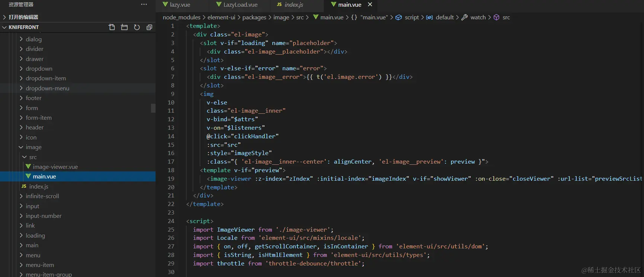Expand the main folder
Screen dimensions: 644x277
(32, 245)
